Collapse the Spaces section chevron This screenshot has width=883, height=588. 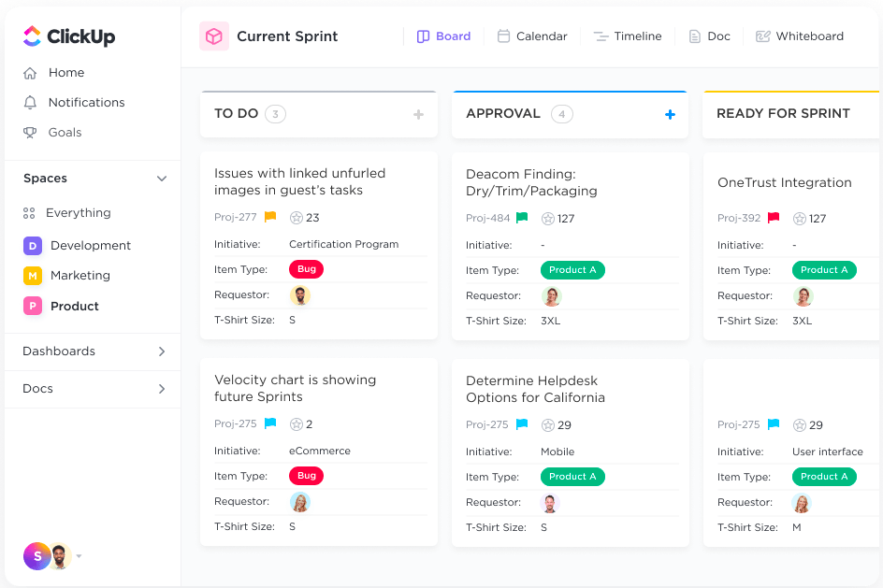pos(162,179)
